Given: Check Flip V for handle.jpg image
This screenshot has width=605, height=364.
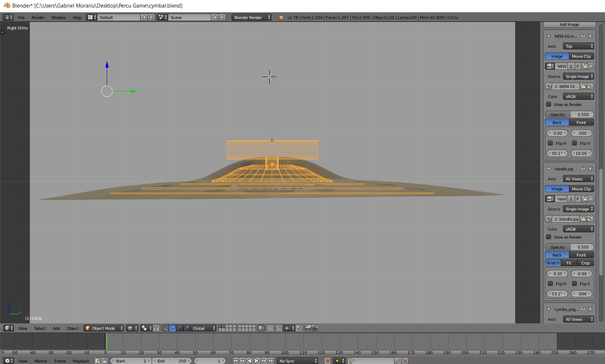Looking at the screenshot, I should pos(574,284).
